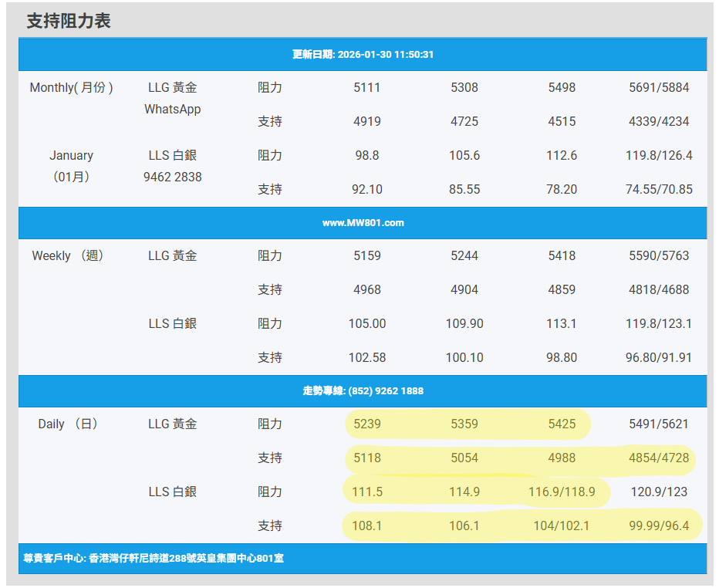Click highlighted daily gold support 4854/4728
Image resolution: width=719 pixels, height=588 pixels.
point(659,458)
